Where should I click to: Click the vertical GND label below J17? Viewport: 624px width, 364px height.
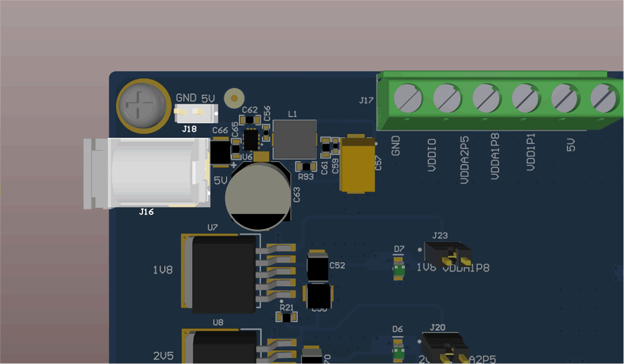coord(396,146)
